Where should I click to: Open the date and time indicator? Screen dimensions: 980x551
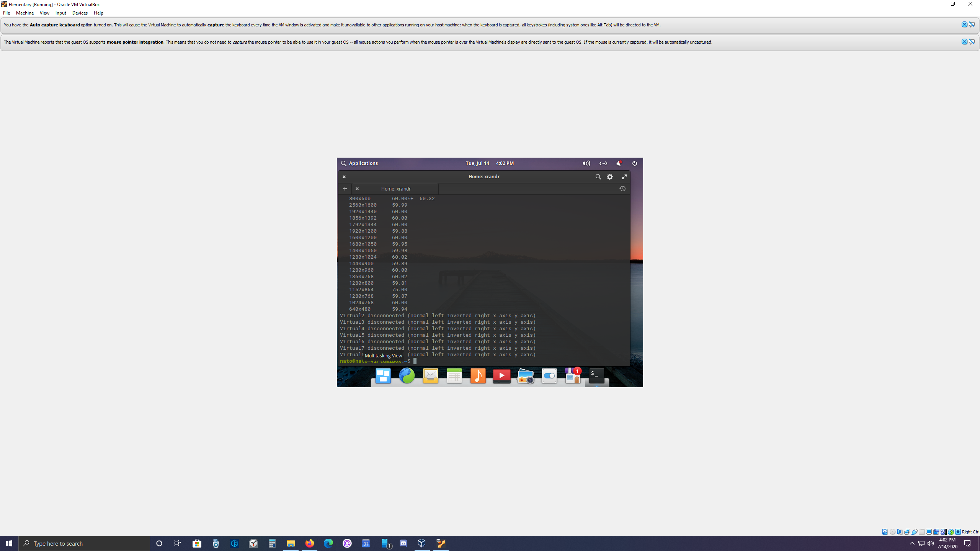(490, 163)
